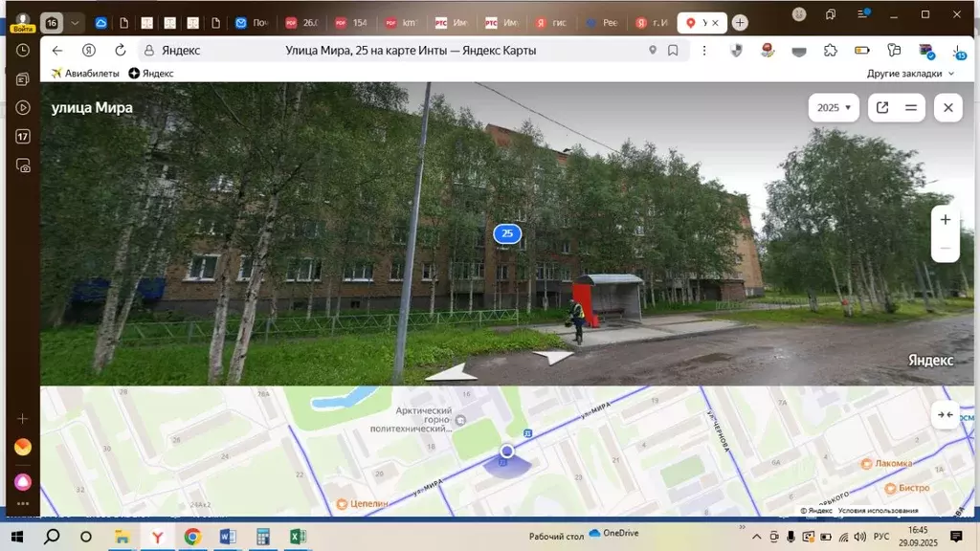980x551 pixels.
Task: Open the Авиабилеты bookmark
Action: click(x=89, y=72)
